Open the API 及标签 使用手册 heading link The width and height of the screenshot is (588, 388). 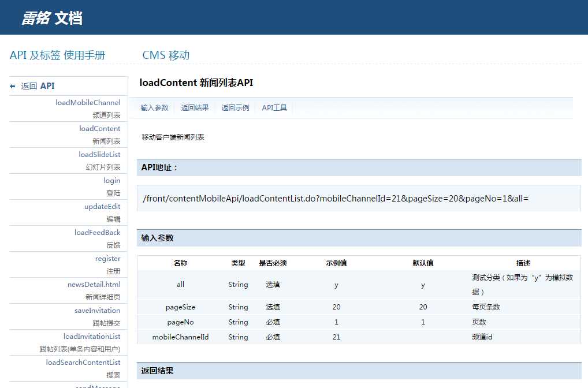click(57, 55)
